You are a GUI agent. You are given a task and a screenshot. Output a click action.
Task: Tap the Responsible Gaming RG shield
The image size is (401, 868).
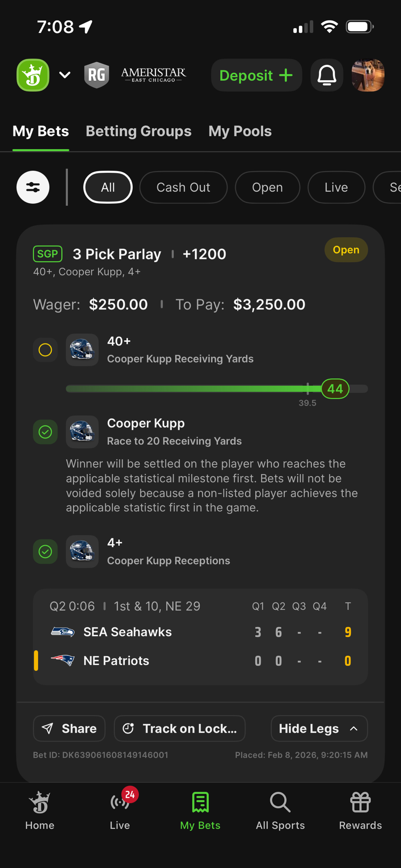tap(96, 75)
